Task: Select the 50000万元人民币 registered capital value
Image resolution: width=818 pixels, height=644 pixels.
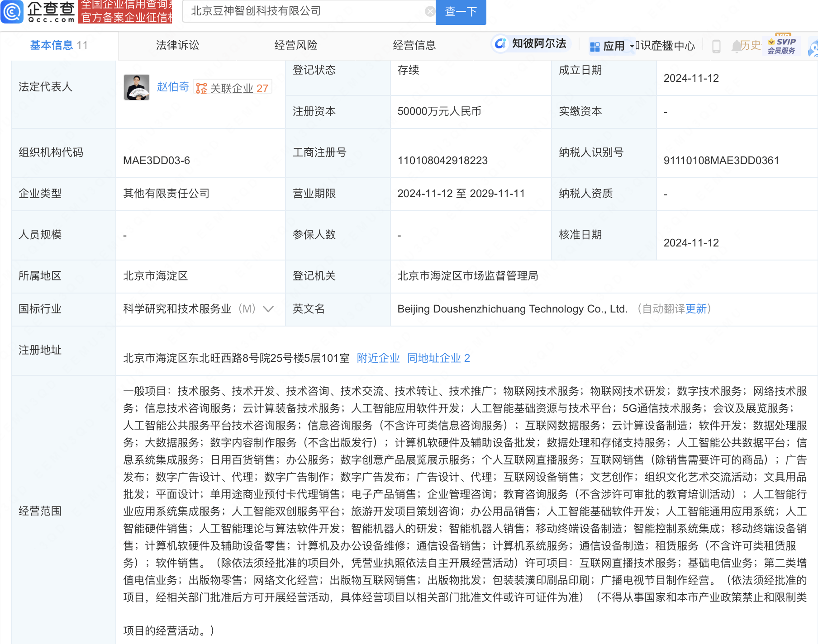Action: click(439, 111)
